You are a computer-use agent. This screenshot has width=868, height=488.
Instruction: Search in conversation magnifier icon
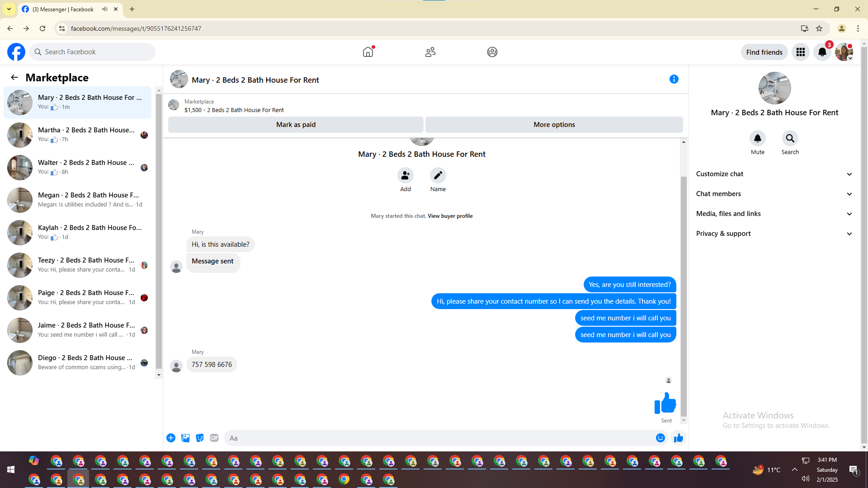[790, 138]
